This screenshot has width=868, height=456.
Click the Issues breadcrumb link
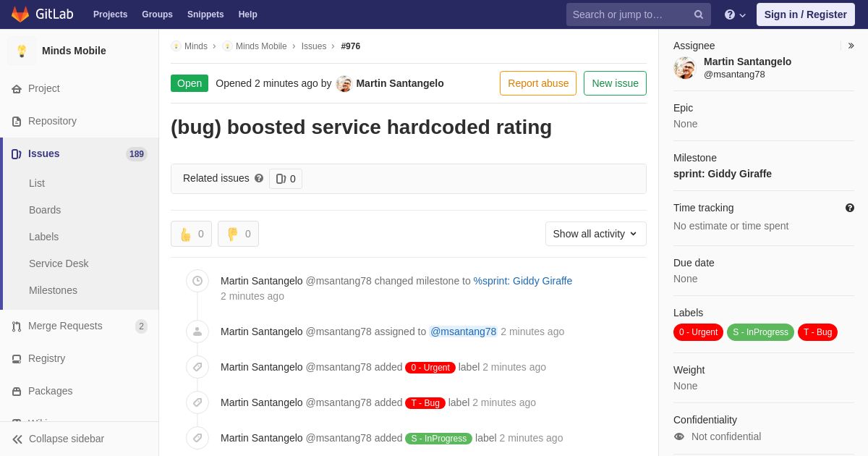[314, 46]
